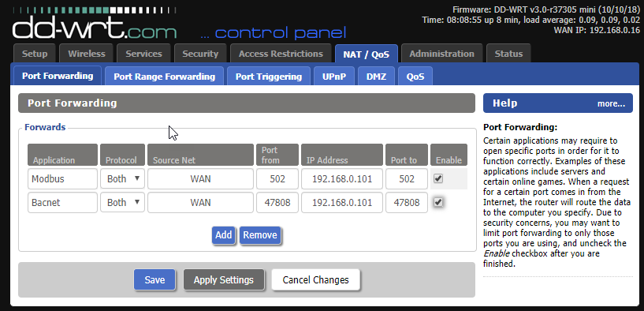Click the Bacnet application name field
Image resolution: width=644 pixels, height=311 pixels.
coord(62,202)
